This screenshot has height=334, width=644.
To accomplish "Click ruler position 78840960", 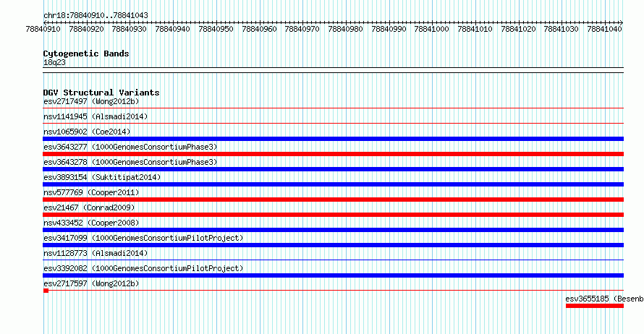I will pos(259,29).
